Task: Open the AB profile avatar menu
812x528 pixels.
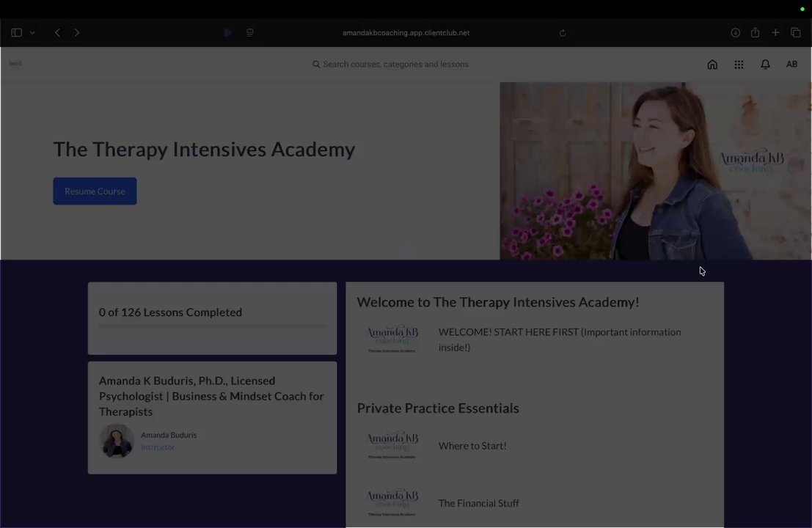Action: coord(791,65)
